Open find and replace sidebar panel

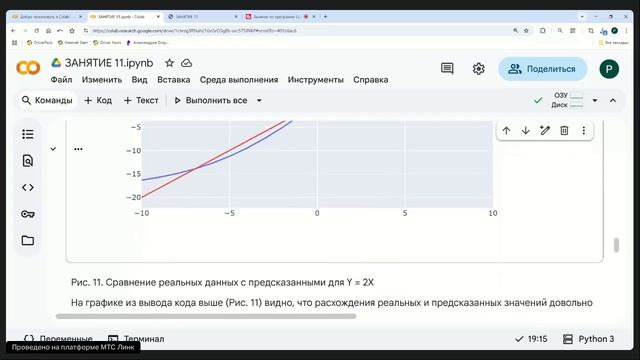(28, 161)
